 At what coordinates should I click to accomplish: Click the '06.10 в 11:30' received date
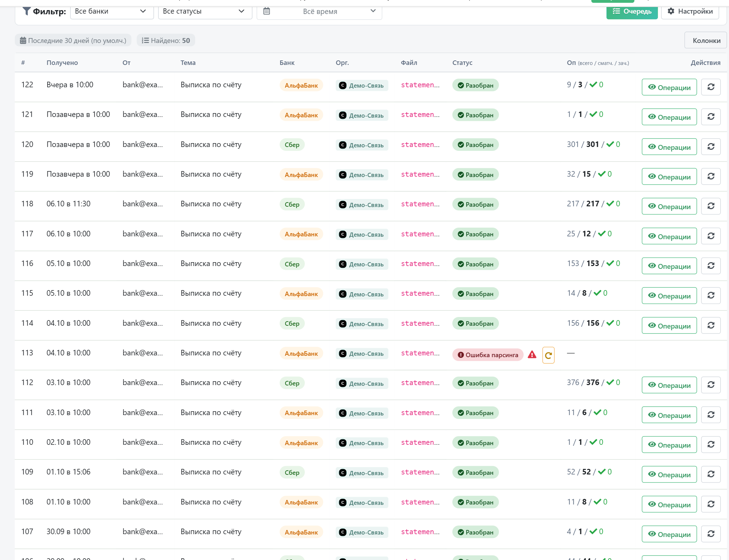(x=68, y=204)
